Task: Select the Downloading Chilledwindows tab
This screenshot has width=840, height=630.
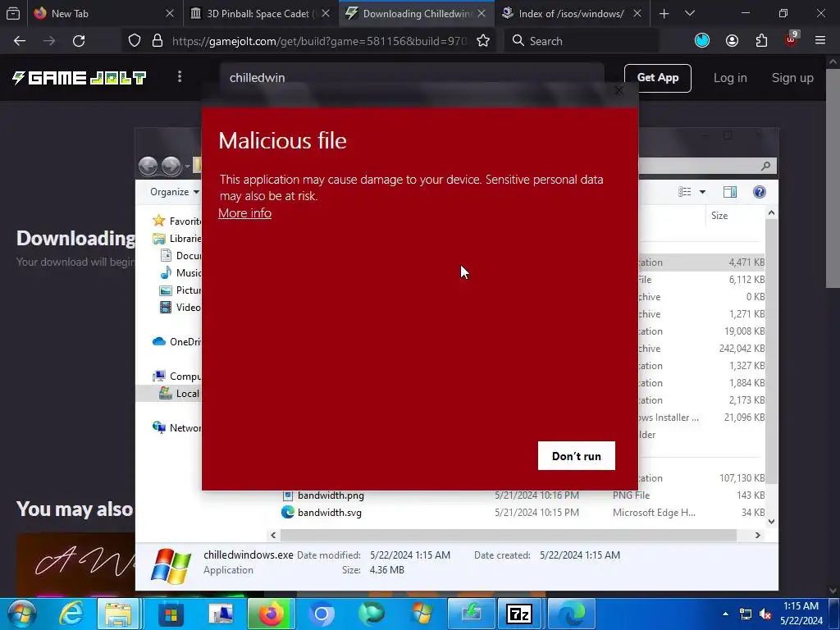Action: (x=416, y=14)
